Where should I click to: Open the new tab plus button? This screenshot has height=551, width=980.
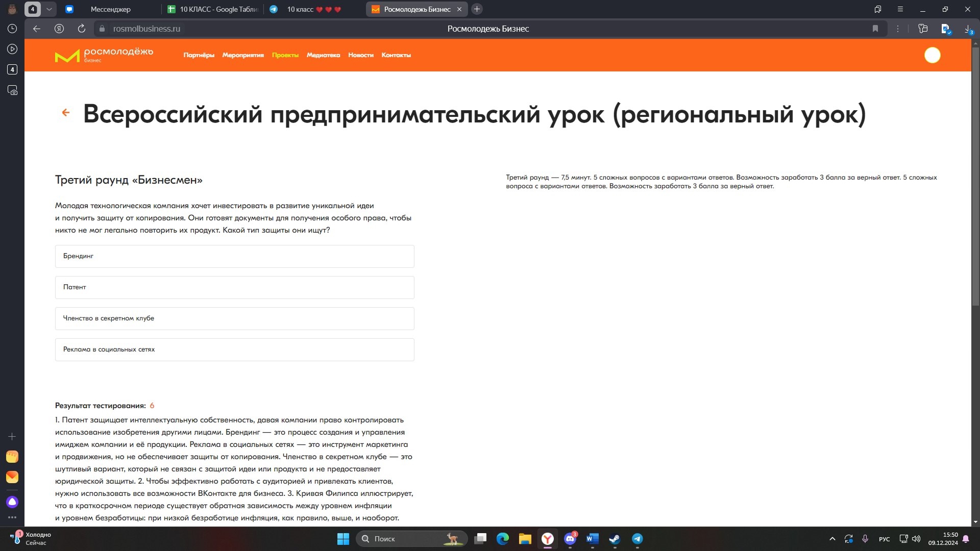tap(477, 9)
